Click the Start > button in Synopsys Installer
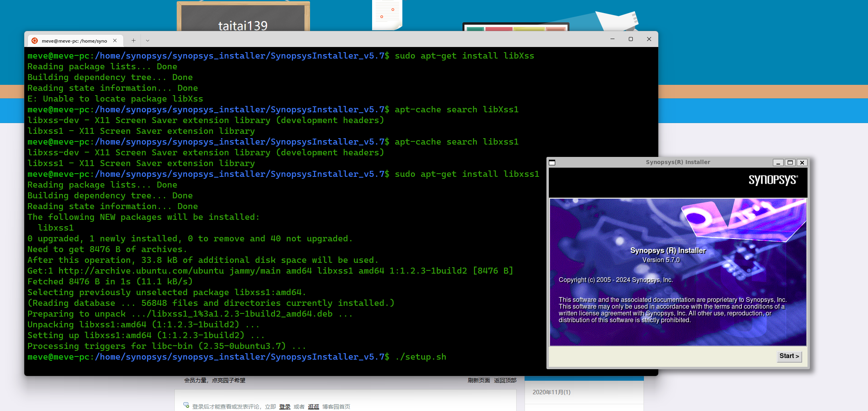868x411 pixels. coord(789,356)
